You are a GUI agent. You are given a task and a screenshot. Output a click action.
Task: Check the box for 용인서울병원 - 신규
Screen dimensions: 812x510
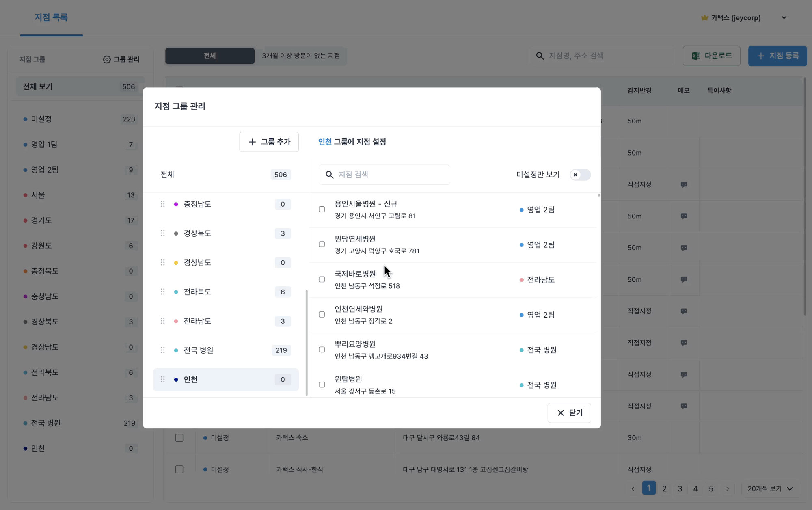[x=322, y=210]
